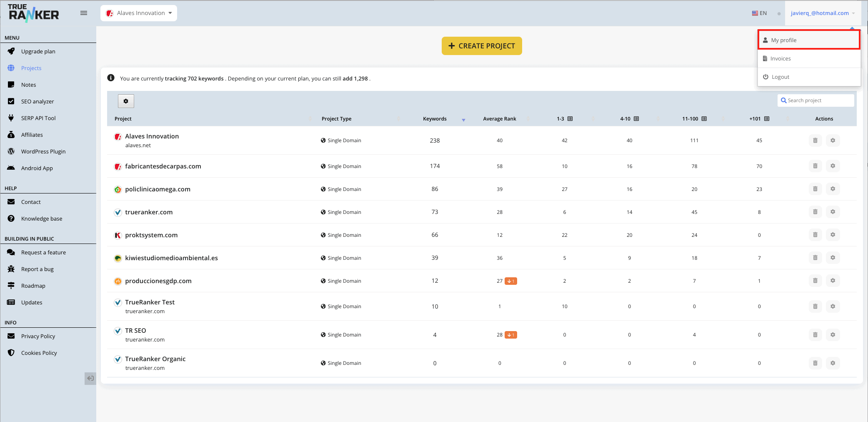Expand the javierq_@hotmail.com account menu

pos(823,13)
